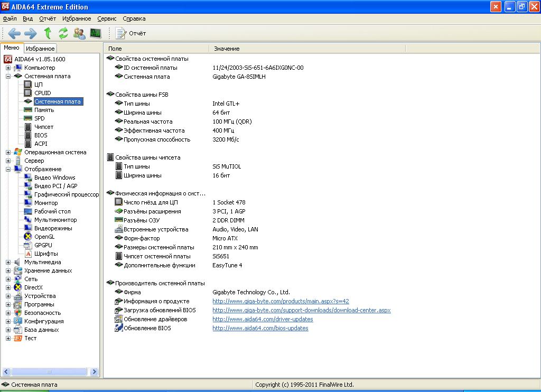
Task: Open the Сервис menu
Action: pos(107,18)
